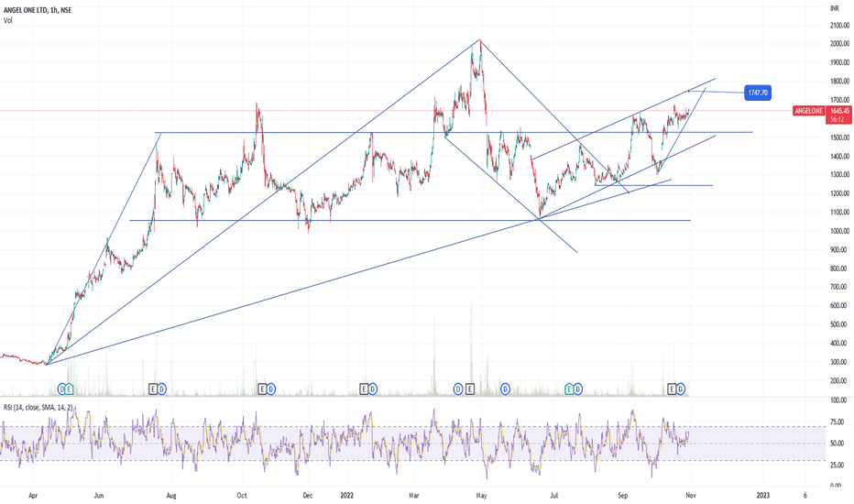The image size is (854, 504).
Task: Open the lone dividend marker after May 2022
Action: tap(506, 389)
